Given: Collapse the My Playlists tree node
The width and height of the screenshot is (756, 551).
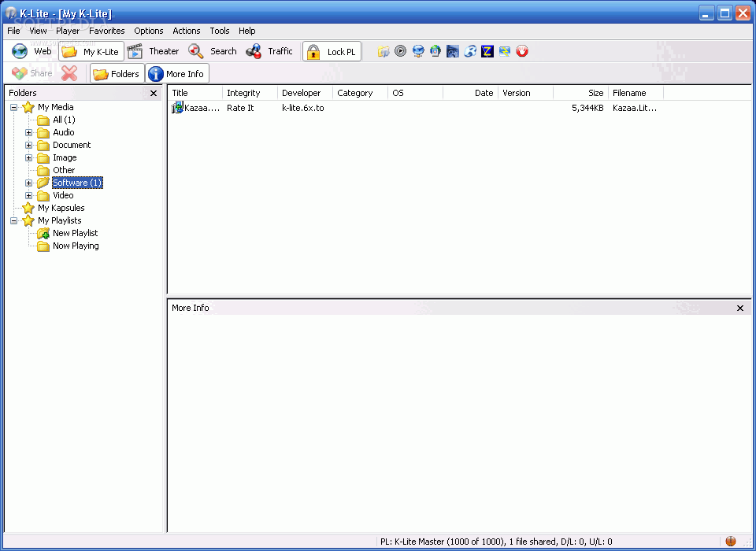Looking at the screenshot, I should click(14, 220).
